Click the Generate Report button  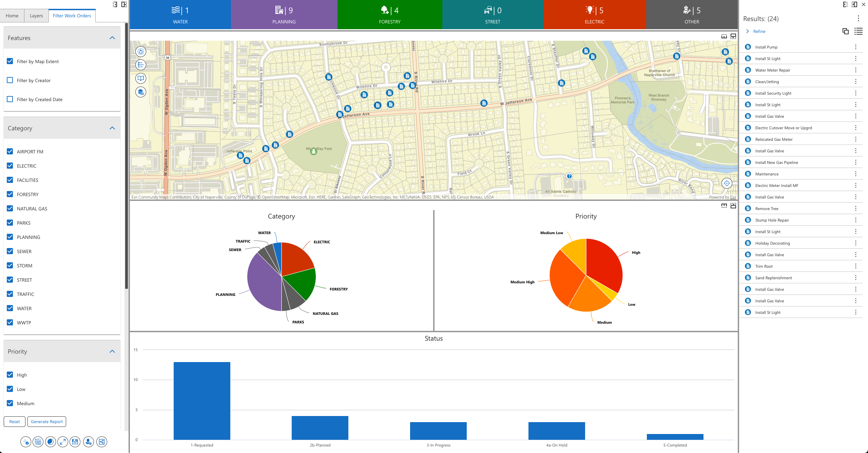pos(47,421)
